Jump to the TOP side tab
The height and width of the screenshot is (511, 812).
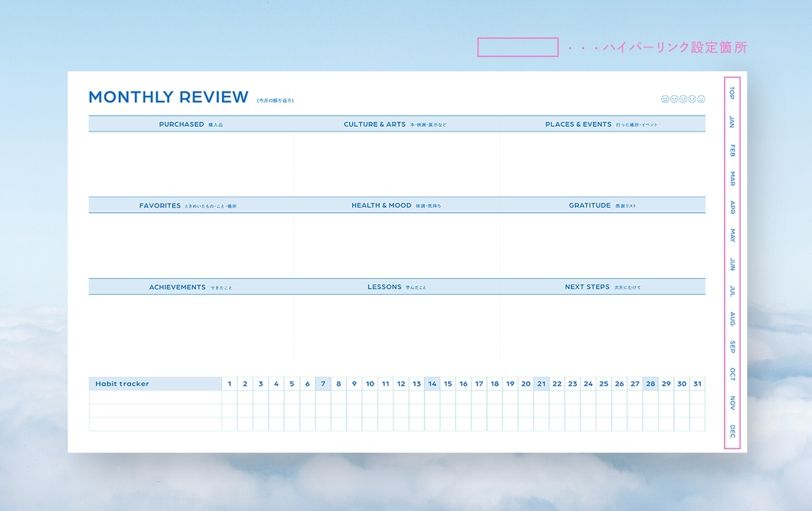click(x=732, y=93)
